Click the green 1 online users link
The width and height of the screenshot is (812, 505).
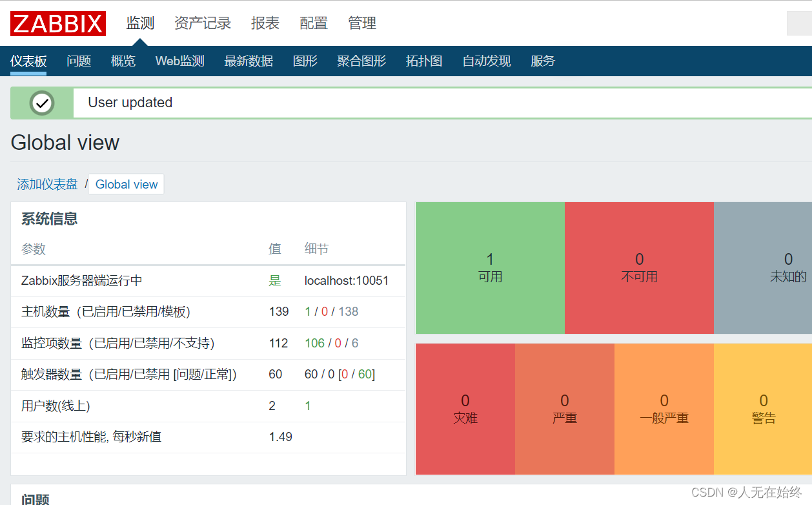(308, 406)
